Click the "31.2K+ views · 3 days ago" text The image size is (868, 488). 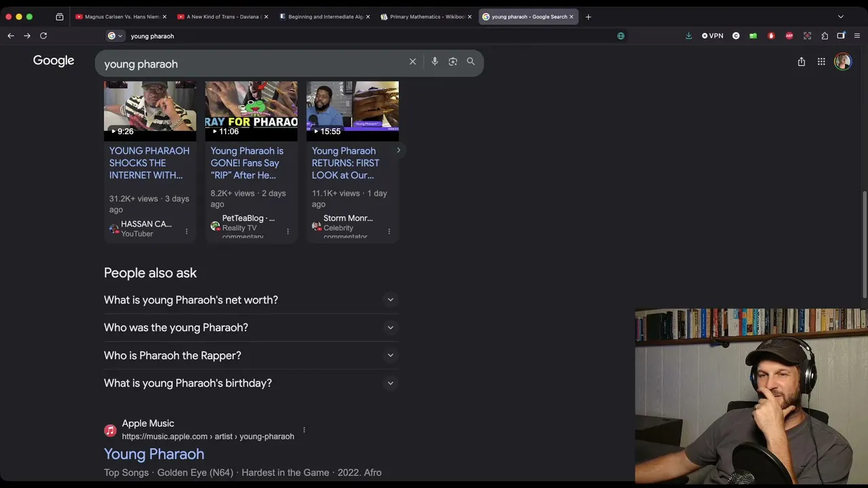pyautogui.click(x=149, y=204)
